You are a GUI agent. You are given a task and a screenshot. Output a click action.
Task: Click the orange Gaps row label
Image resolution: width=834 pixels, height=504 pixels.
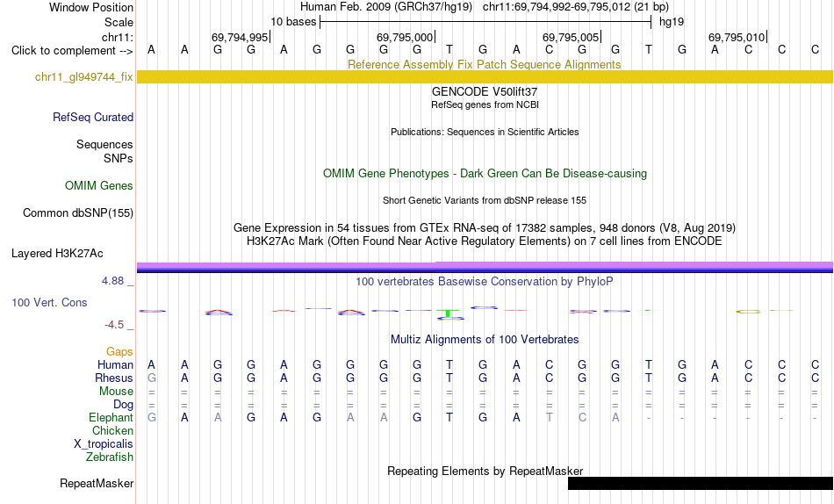click(119, 352)
